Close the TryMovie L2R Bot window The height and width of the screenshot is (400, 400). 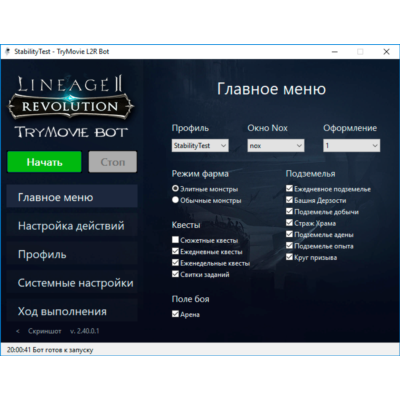coord(386,52)
